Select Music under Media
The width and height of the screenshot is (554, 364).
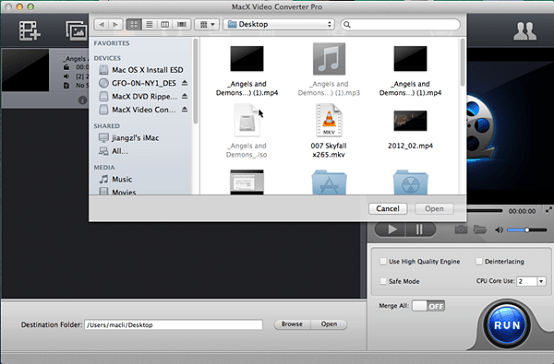(116, 179)
